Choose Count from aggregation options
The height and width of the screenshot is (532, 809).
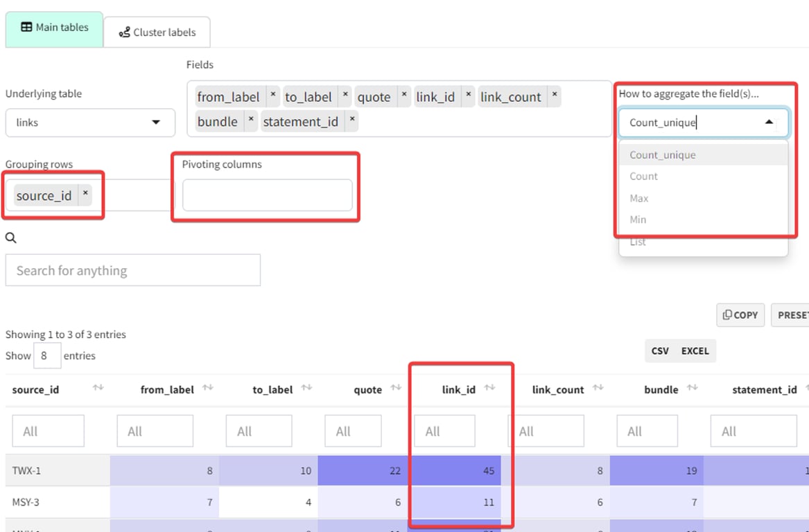643,177
